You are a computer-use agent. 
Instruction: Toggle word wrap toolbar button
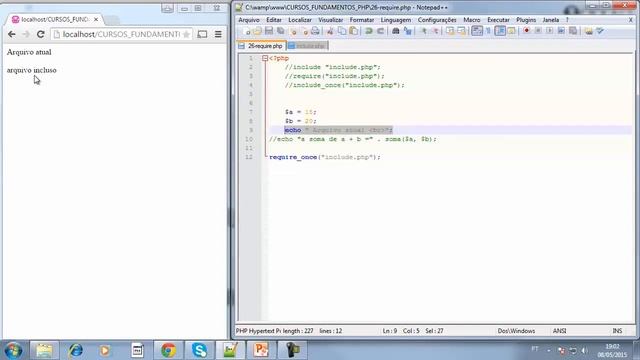[x=477, y=31]
